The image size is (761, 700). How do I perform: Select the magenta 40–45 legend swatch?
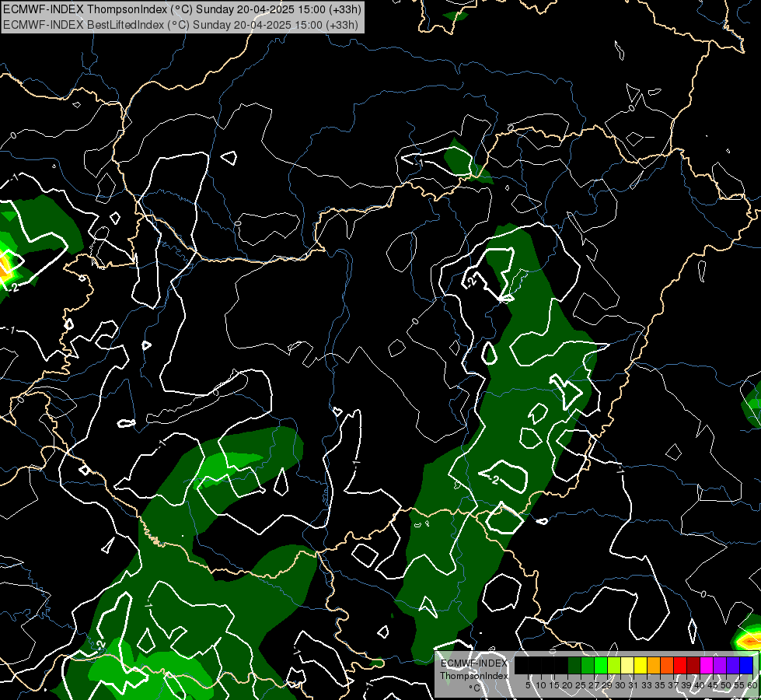point(707,665)
